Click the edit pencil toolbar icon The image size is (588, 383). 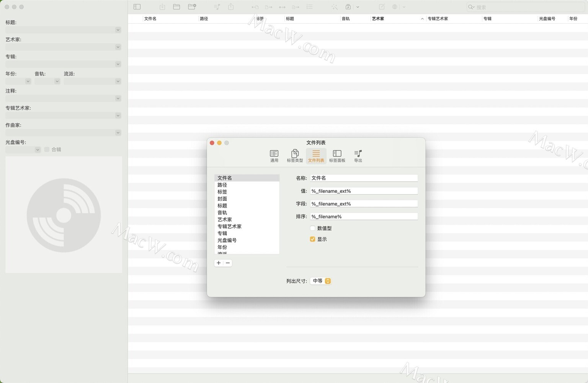[x=382, y=7]
